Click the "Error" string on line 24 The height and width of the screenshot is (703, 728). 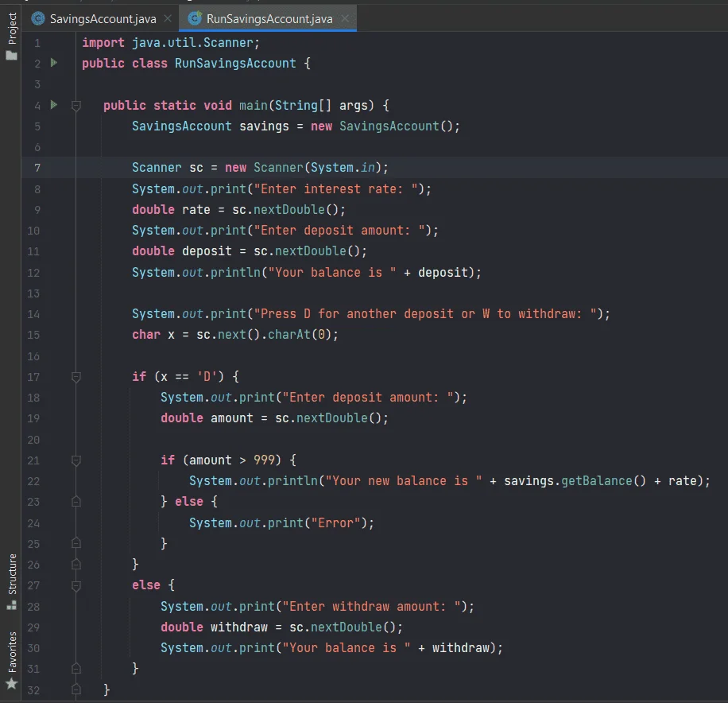click(x=335, y=523)
